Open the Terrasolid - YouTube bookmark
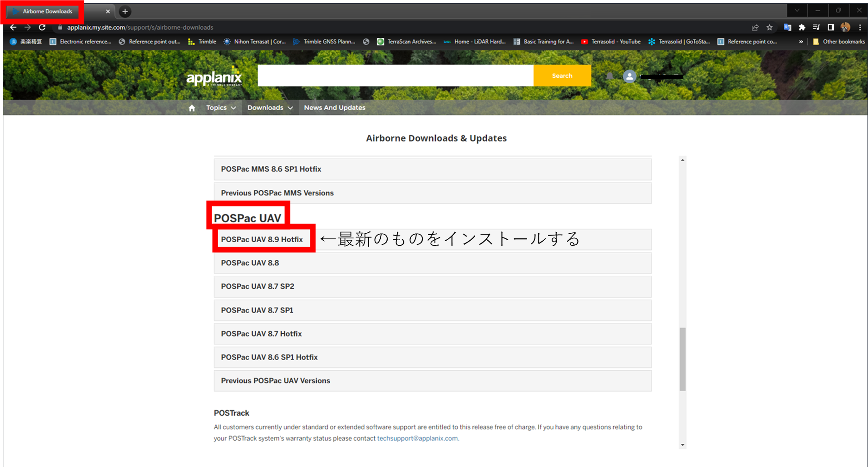Screen dimensions: 868x467 click(x=611, y=42)
